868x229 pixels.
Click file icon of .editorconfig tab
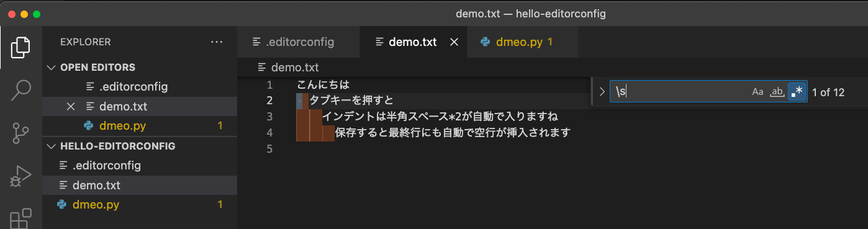(x=256, y=42)
